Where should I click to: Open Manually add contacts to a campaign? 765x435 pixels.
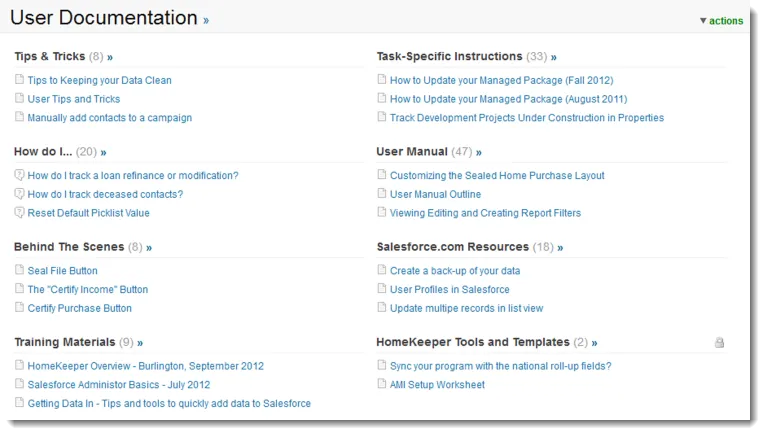point(110,118)
